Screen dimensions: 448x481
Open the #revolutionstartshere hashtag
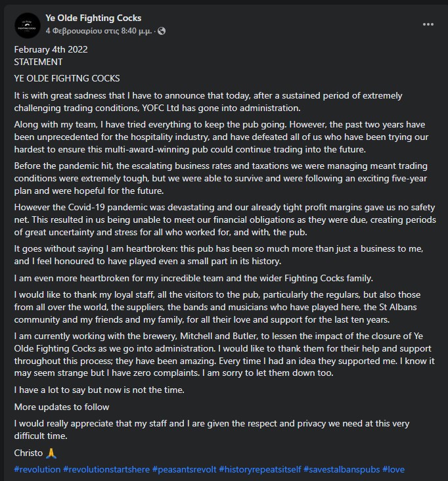[106, 469]
